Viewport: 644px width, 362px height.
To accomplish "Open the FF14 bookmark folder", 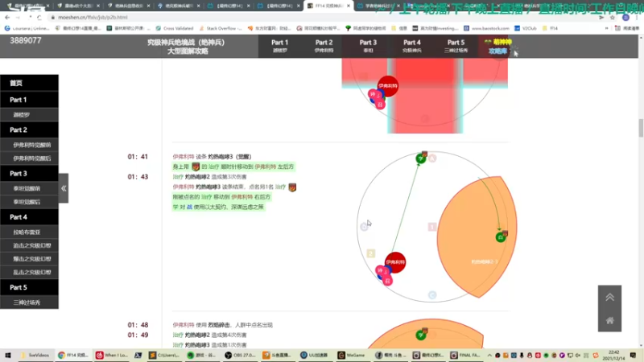I will tap(551, 28).
